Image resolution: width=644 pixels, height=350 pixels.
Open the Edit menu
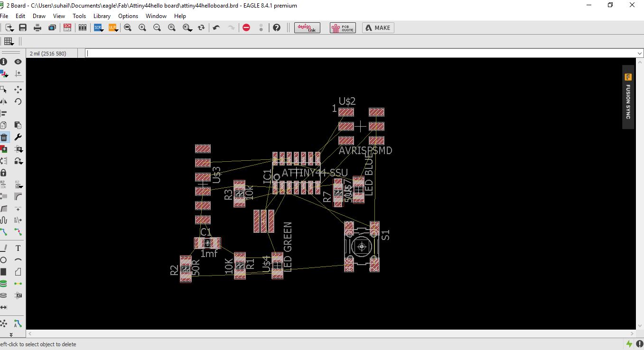pos(20,16)
